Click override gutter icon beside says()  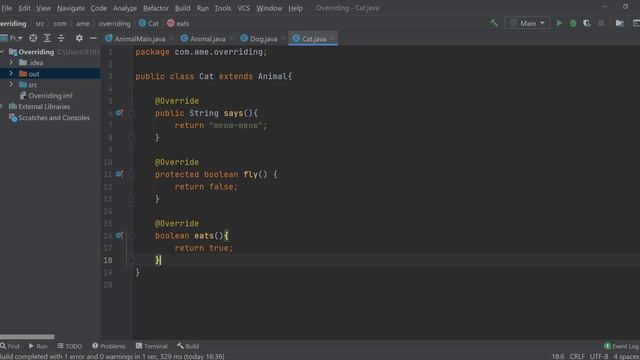point(119,113)
